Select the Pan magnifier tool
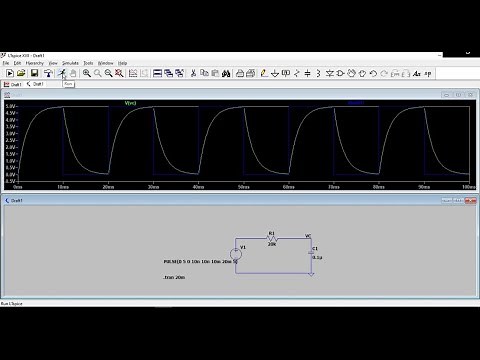Image resolution: width=480 pixels, height=360 pixels. click(x=98, y=73)
